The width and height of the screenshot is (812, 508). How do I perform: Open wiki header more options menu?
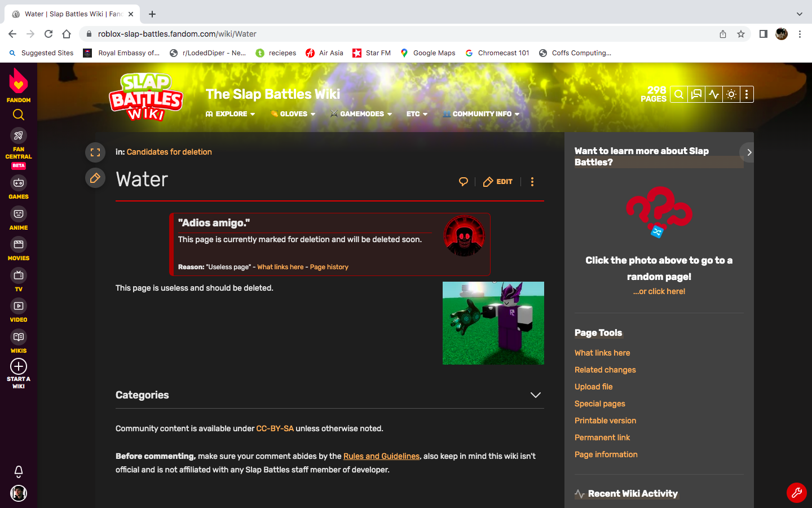pos(747,94)
